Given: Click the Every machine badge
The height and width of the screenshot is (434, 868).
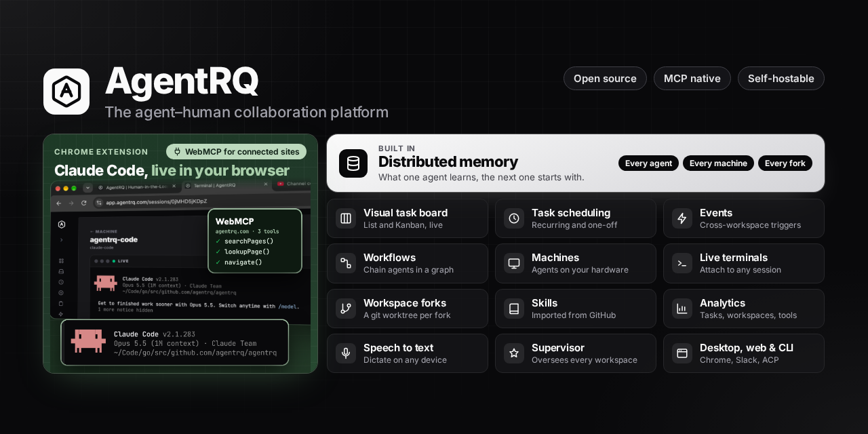Looking at the screenshot, I should 718,163.
